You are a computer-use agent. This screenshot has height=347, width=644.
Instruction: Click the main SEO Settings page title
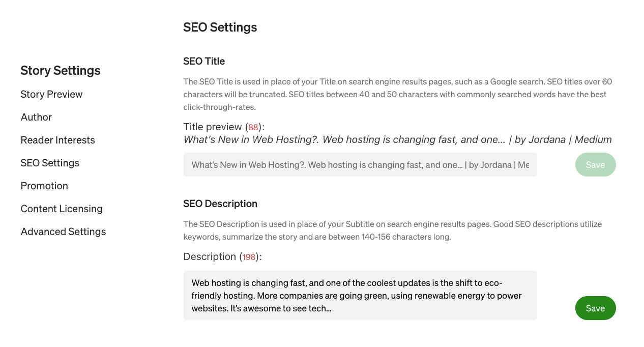tap(220, 27)
